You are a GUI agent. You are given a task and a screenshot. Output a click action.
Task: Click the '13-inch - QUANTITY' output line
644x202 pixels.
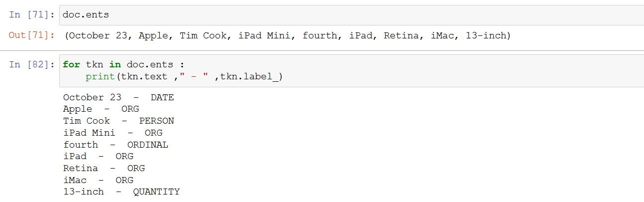(121, 192)
